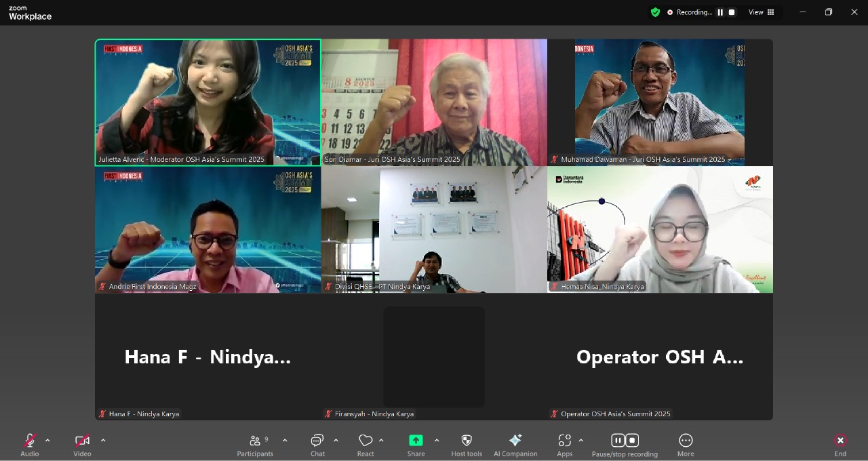868x461 pixels.
Task: Click Operator OSH Asia's Summit 2025 bottom label
Action: tap(615, 414)
